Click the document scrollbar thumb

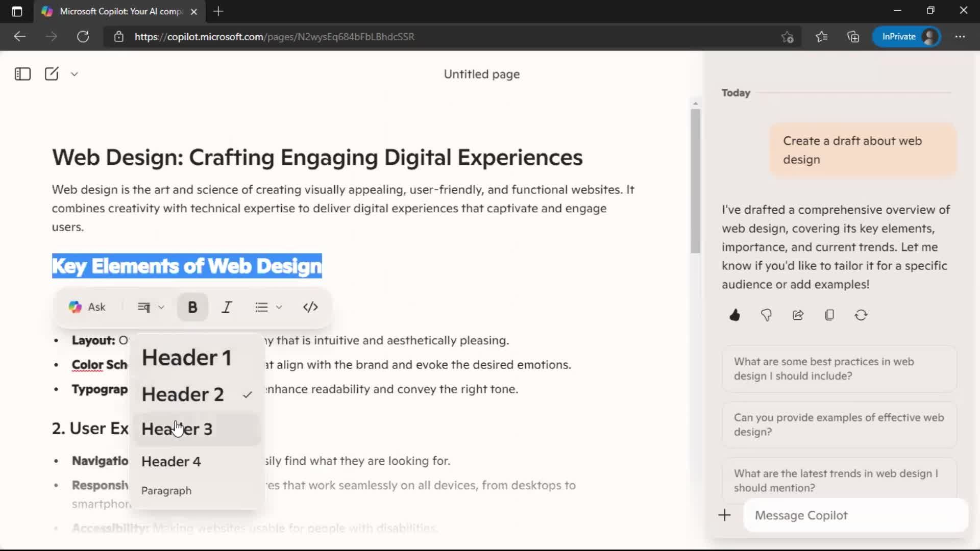[695, 181]
